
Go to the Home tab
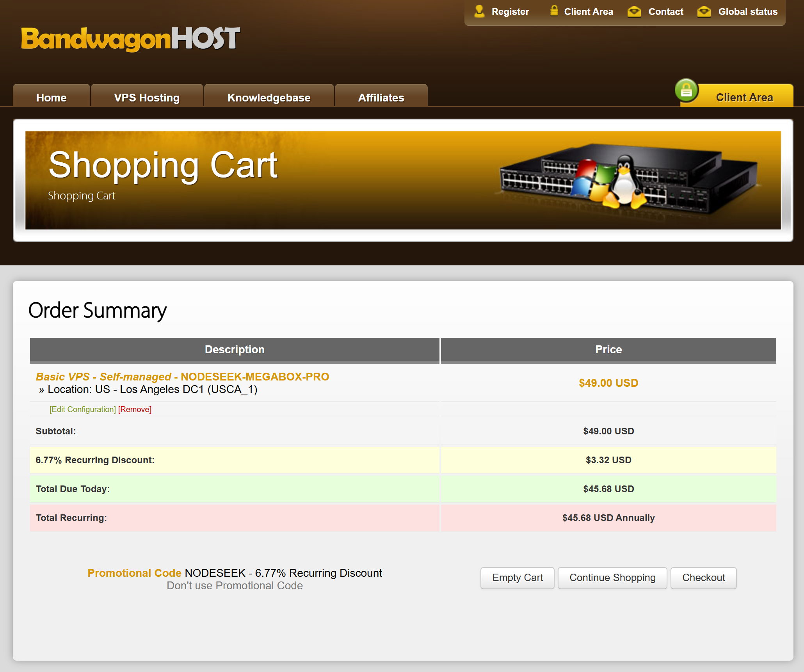click(52, 96)
